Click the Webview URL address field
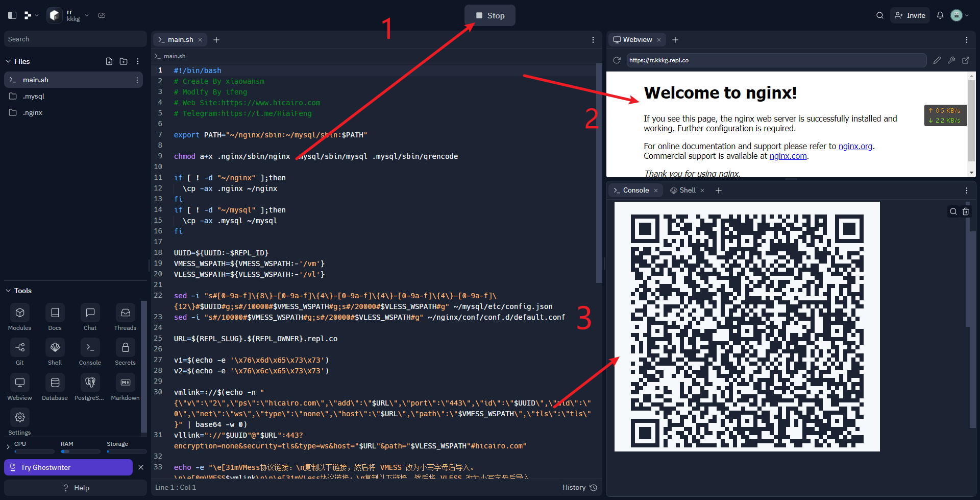This screenshot has height=500, width=980. pos(776,60)
